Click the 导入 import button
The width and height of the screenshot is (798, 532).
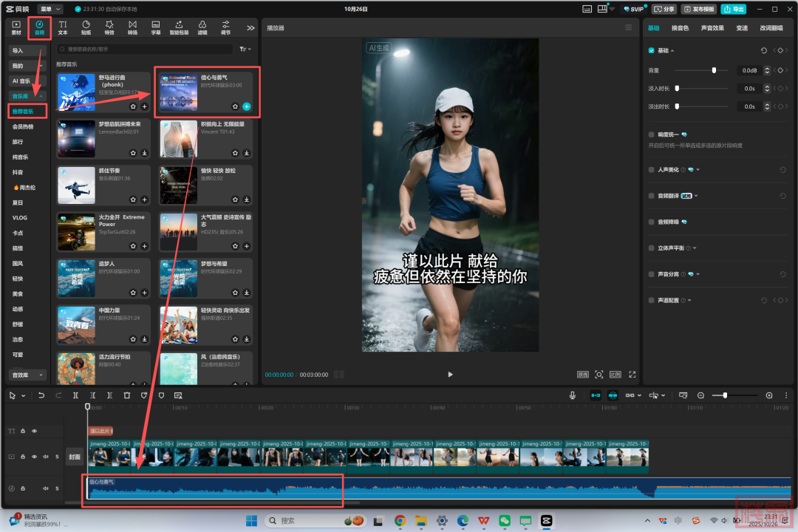coord(28,51)
